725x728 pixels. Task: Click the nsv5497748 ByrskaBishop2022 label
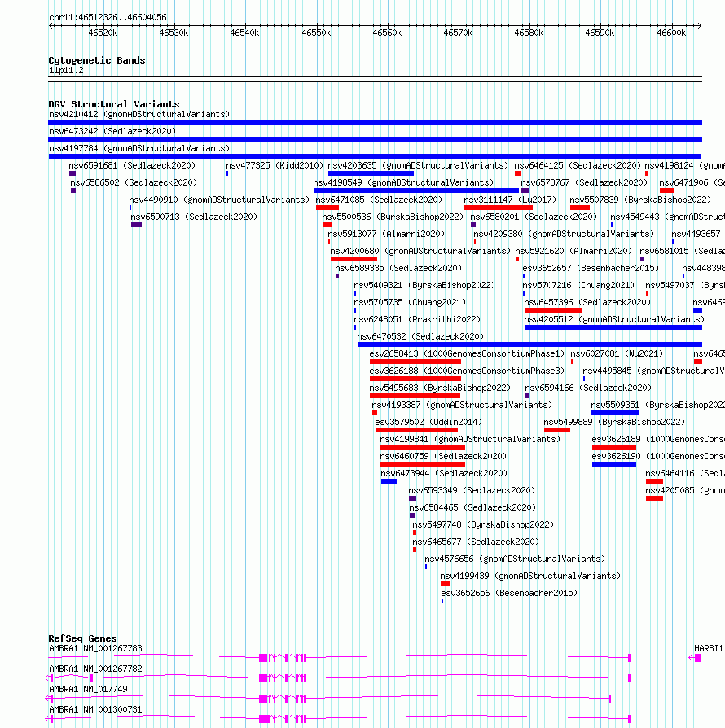(484, 524)
